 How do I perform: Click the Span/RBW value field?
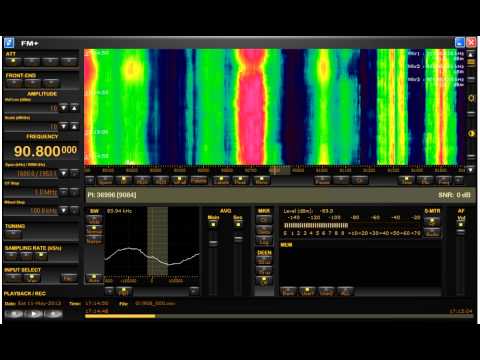click(x=31, y=173)
